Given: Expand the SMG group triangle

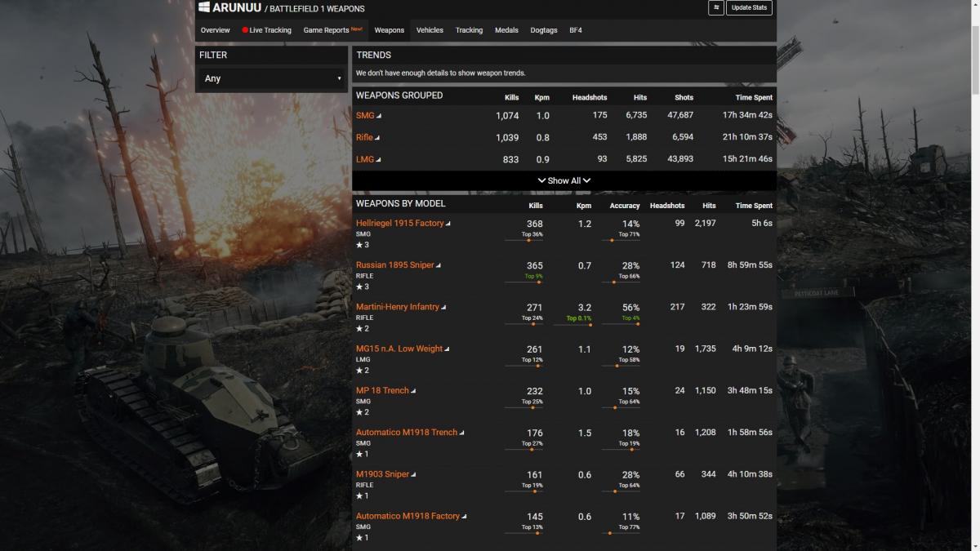Looking at the screenshot, I should 379,116.
